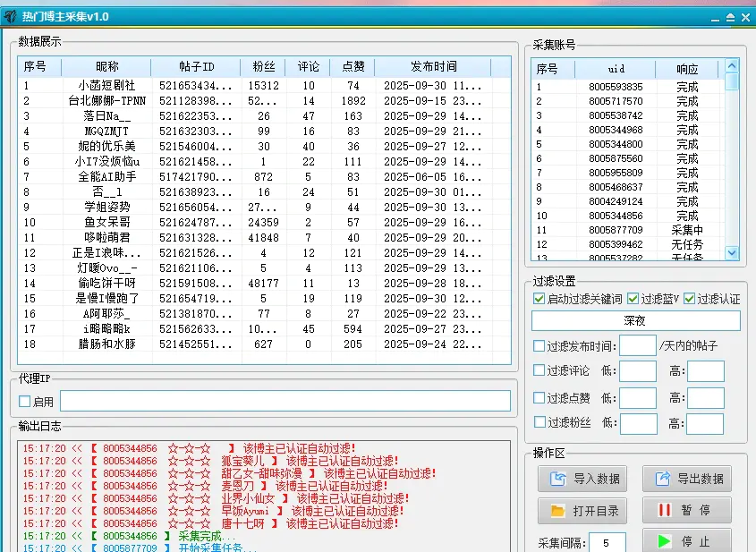Click the 导出数据 export icon button
Image resolution: width=756 pixels, height=552 pixels.
pos(686,479)
